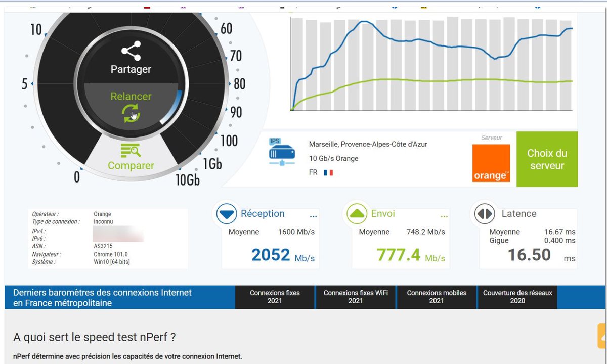Click the heading A quoi sert le speed test nPerf

click(x=95, y=337)
